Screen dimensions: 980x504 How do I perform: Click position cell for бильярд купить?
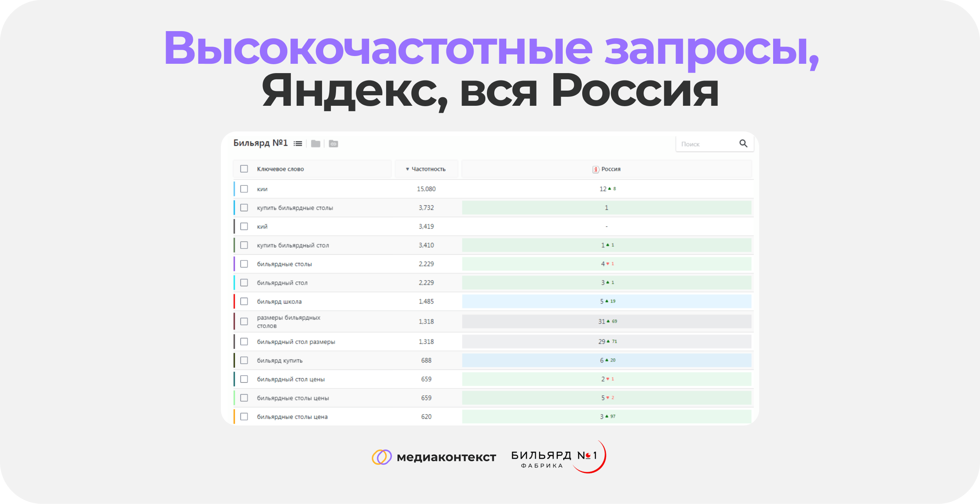(607, 360)
